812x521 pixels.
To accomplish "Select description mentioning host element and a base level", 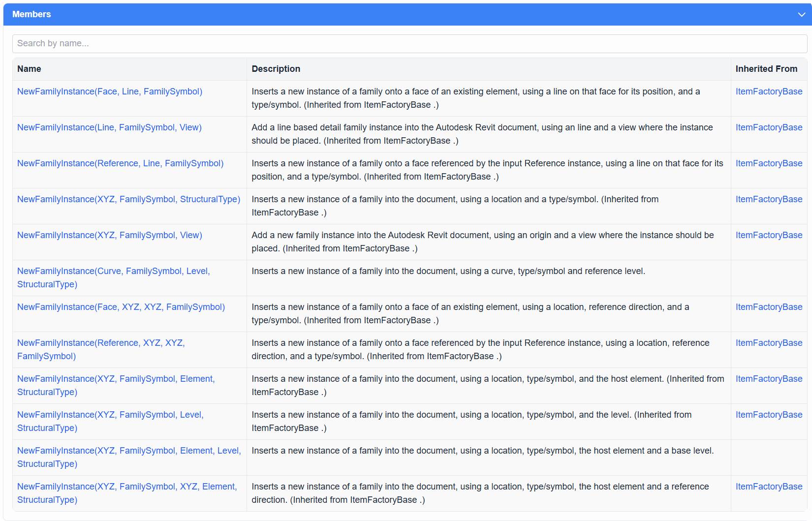I will click(482, 451).
